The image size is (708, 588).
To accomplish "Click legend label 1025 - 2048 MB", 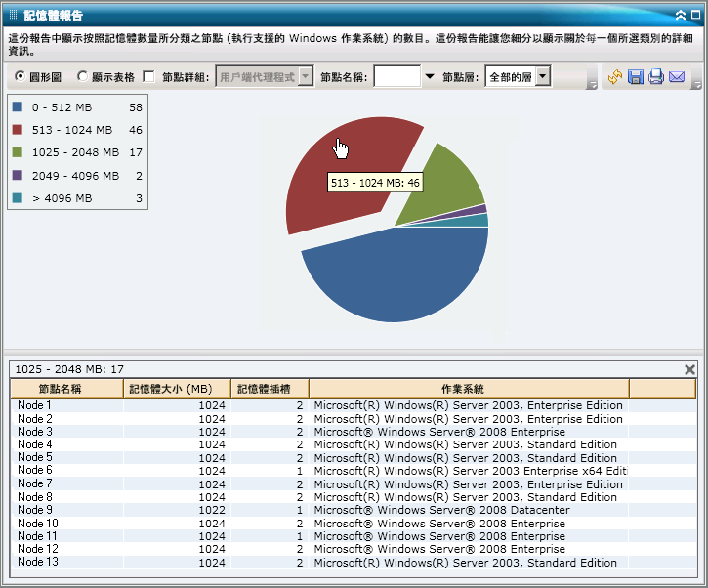I will tap(75, 152).
